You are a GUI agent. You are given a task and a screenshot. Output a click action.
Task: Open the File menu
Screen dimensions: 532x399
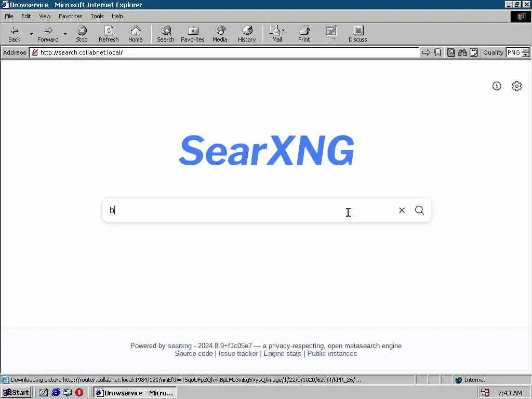pyautogui.click(x=9, y=16)
